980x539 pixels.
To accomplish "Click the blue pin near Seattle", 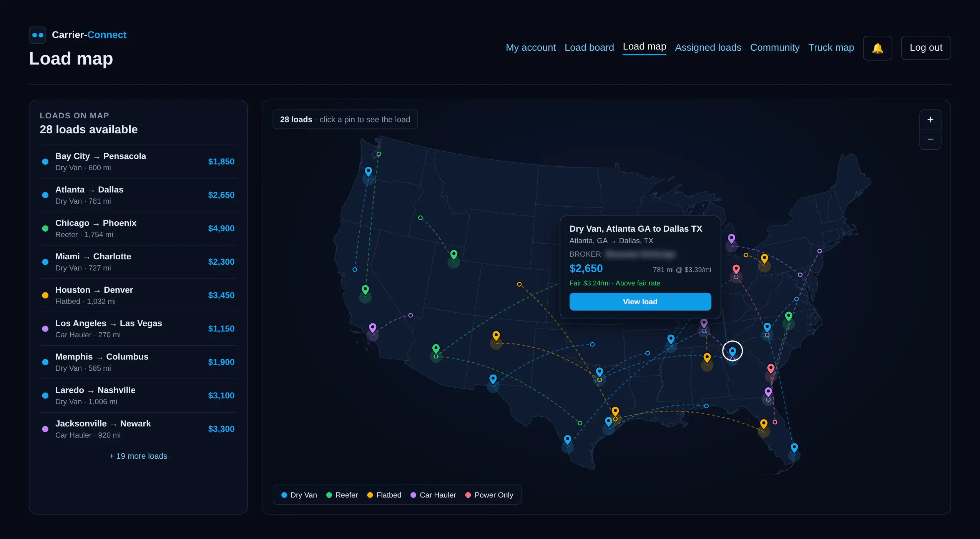I will [x=368, y=171].
